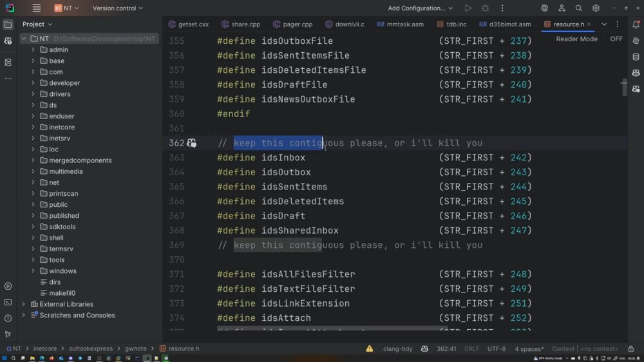The image size is (644, 362).
Task: Click gwnote breadcrumb in navigation bar
Action: [135, 348]
